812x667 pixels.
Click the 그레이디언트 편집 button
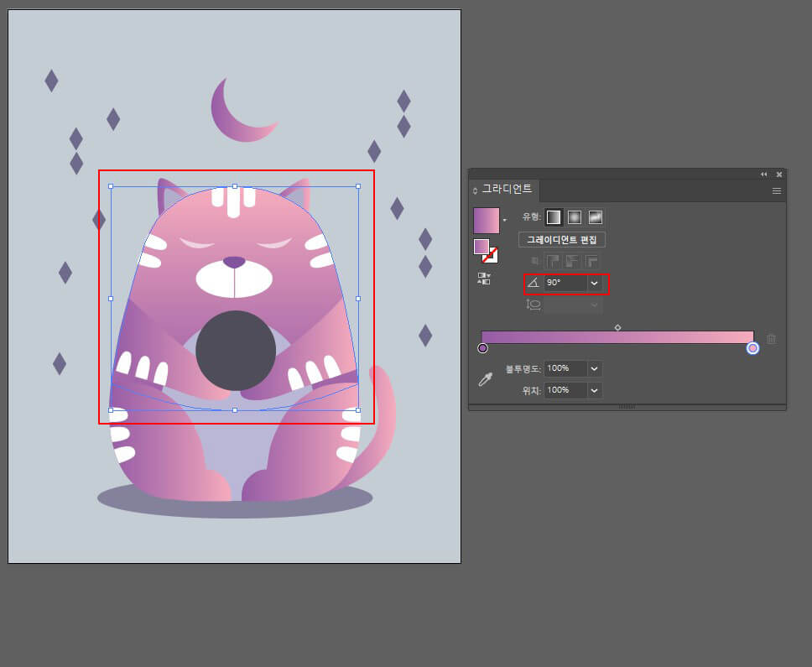tap(562, 240)
